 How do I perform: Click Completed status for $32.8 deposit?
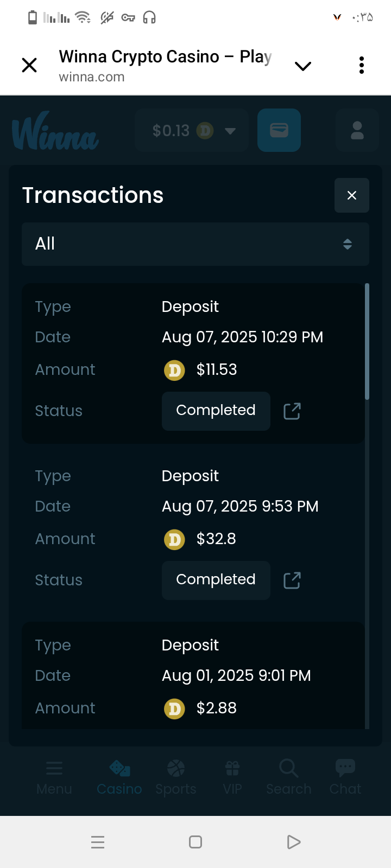click(216, 580)
